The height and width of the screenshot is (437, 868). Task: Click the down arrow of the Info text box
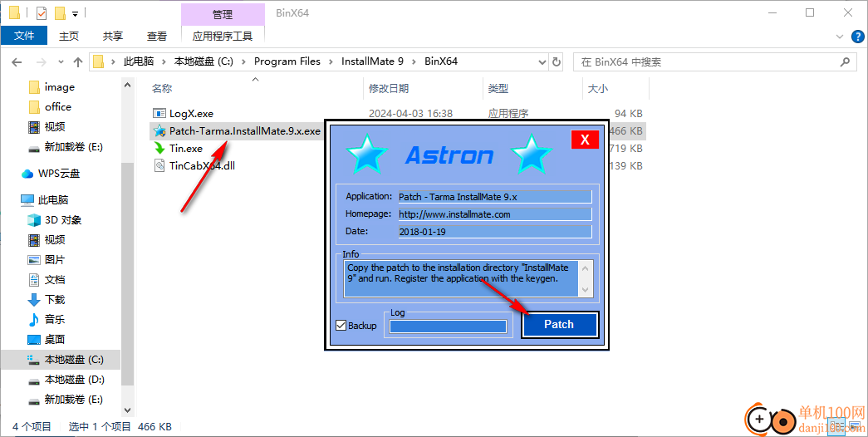click(x=586, y=290)
